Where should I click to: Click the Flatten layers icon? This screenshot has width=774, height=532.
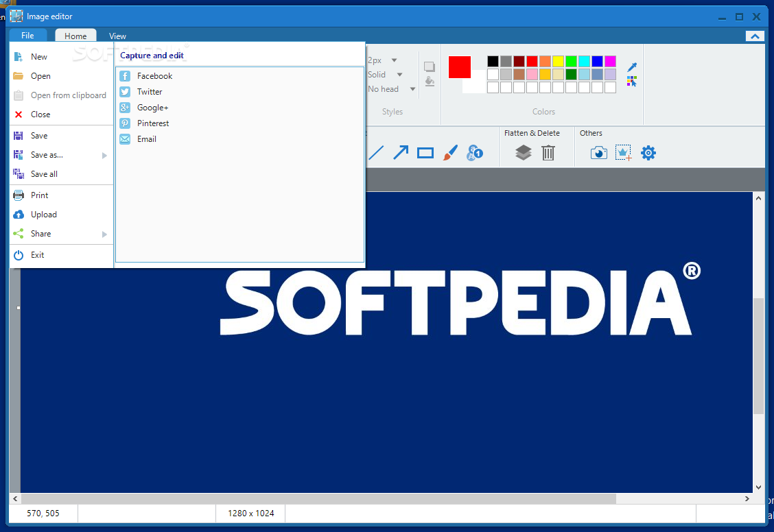[524, 153]
